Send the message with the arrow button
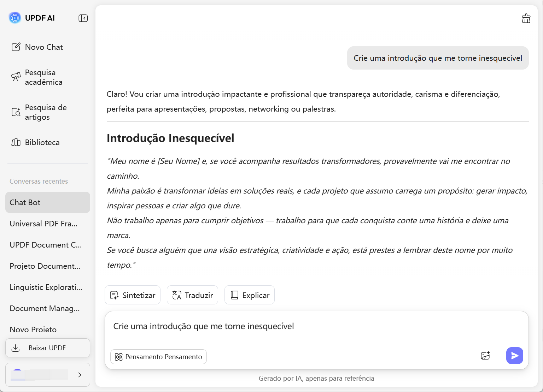 coord(515,356)
